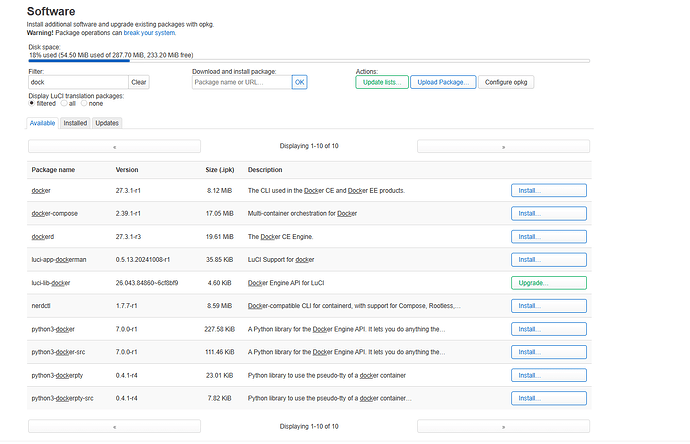Switch to the Installed tab
The image size is (690, 444).
(75, 123)
